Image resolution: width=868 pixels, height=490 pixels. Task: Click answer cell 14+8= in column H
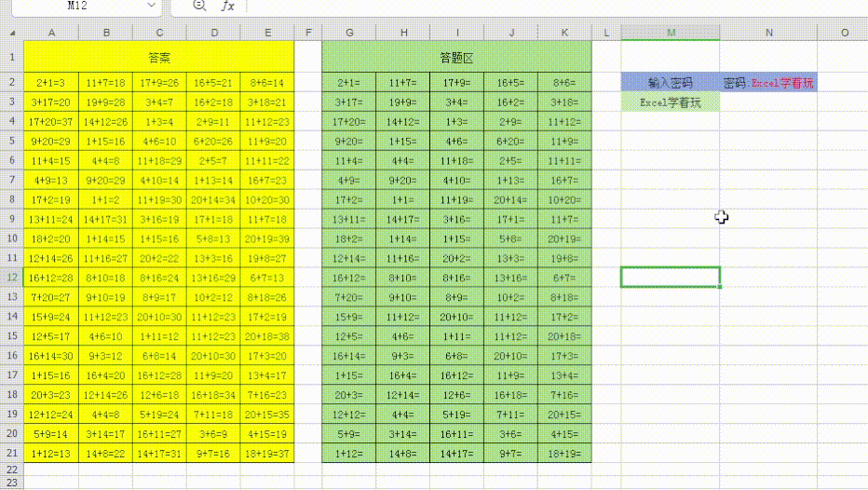403,454
